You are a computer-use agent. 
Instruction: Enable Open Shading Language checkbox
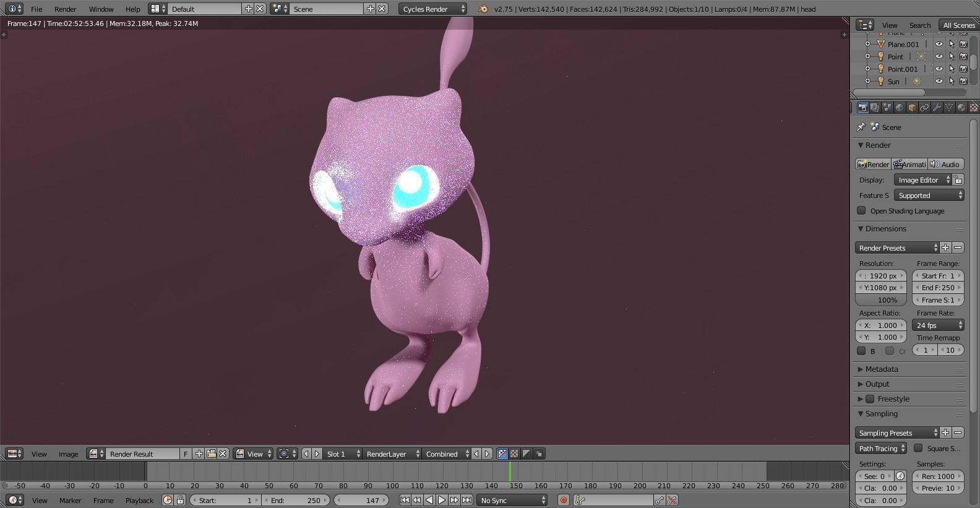coord(861,210)
